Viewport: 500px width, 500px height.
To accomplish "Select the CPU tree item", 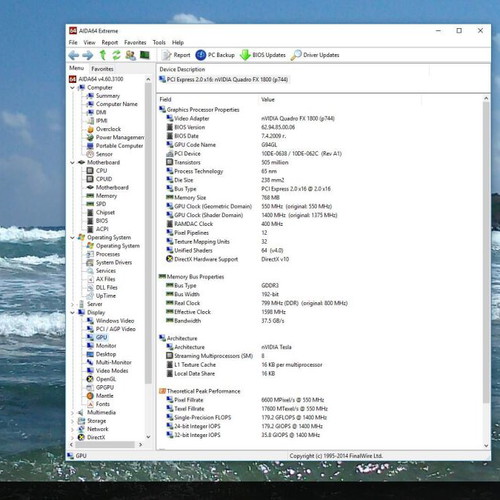I will coord(101,171).
